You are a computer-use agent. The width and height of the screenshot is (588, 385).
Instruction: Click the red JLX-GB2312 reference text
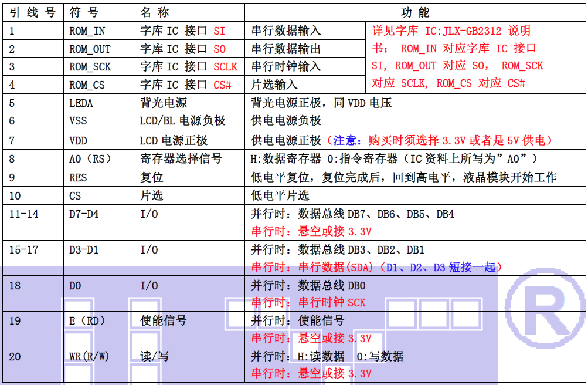[x=450, y=31]
